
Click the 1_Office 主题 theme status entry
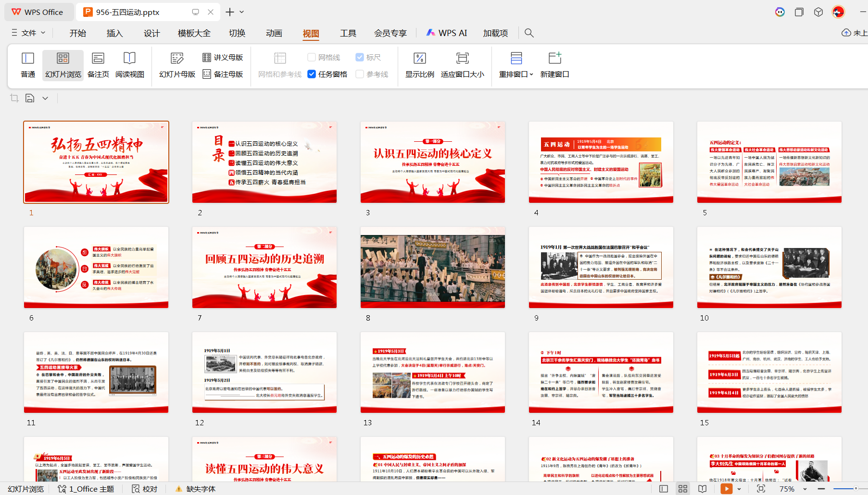(x=86, y=489)
